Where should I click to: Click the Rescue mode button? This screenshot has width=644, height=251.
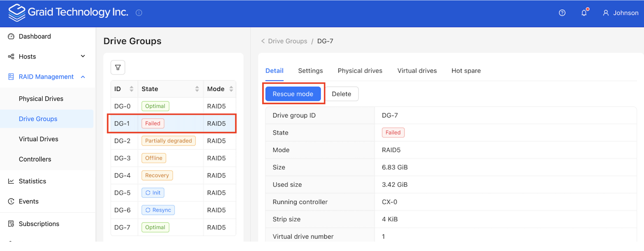(x=293, y=94)
